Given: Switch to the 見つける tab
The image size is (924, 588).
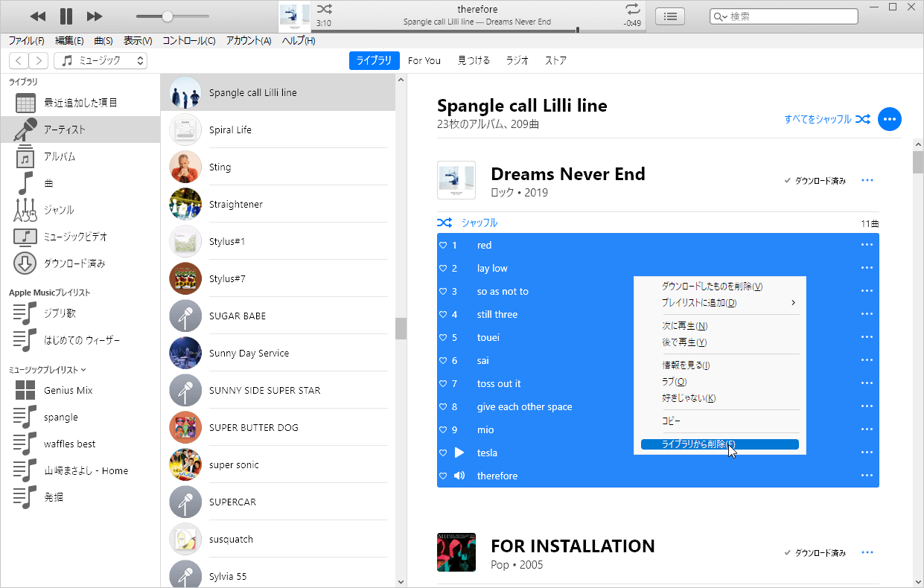Looking at the screenshot, I should [x=474, y=61].
